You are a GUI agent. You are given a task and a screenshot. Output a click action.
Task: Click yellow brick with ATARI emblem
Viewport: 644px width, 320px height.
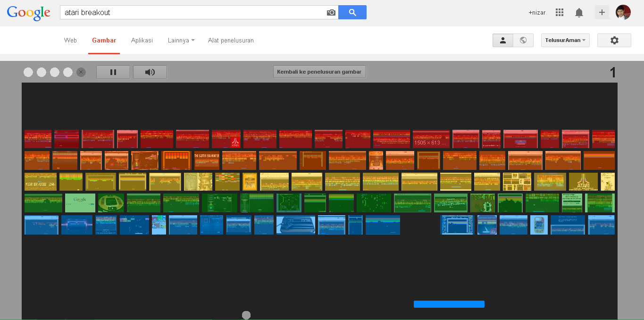583,182
